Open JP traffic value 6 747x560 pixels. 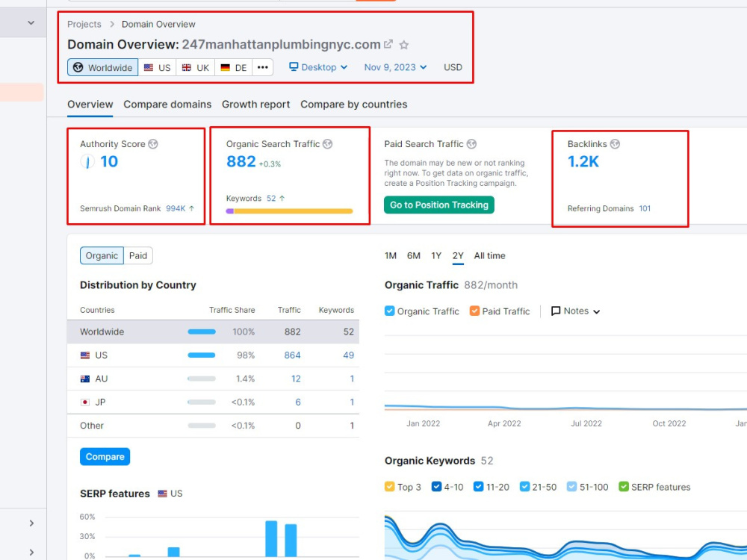click(x=298, y=402)
